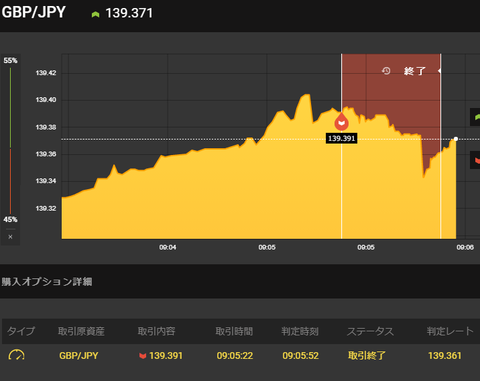
Task: Click the 判定レート column header
Action: [x=450, y=331]
